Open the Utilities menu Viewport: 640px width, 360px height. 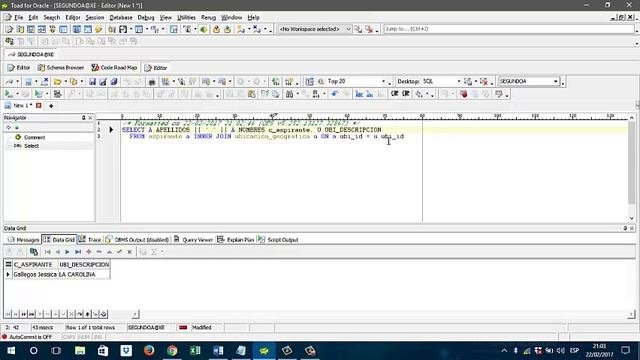pos(186,18)
